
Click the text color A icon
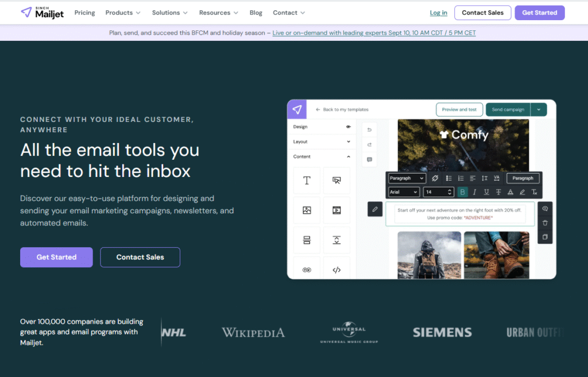click(510, 192)
